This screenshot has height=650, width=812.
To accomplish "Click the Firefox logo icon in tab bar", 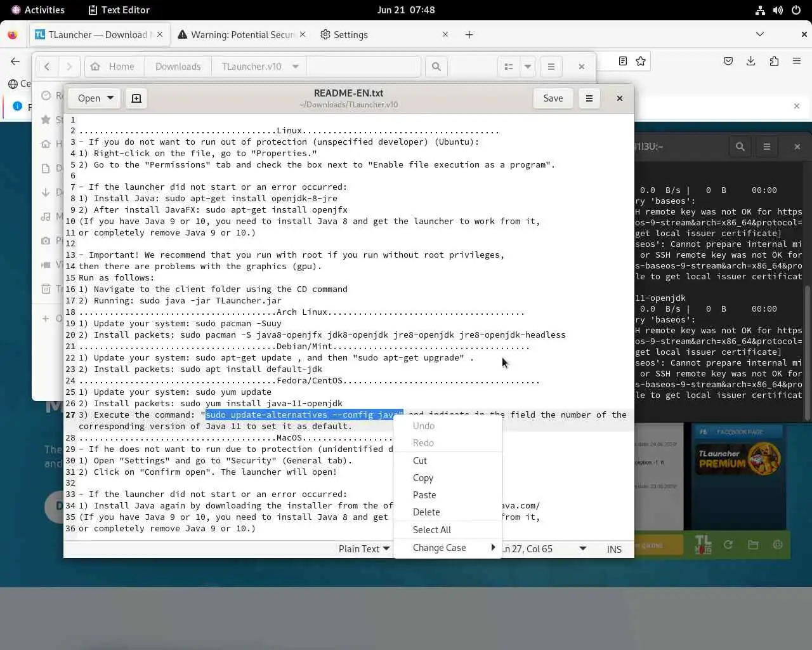I will (x=12, y=35).
